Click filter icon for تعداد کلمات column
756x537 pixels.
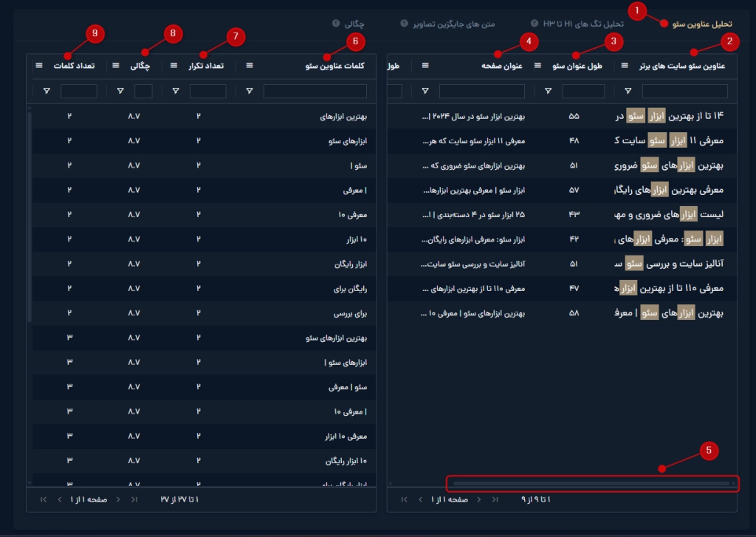(47, 91)
